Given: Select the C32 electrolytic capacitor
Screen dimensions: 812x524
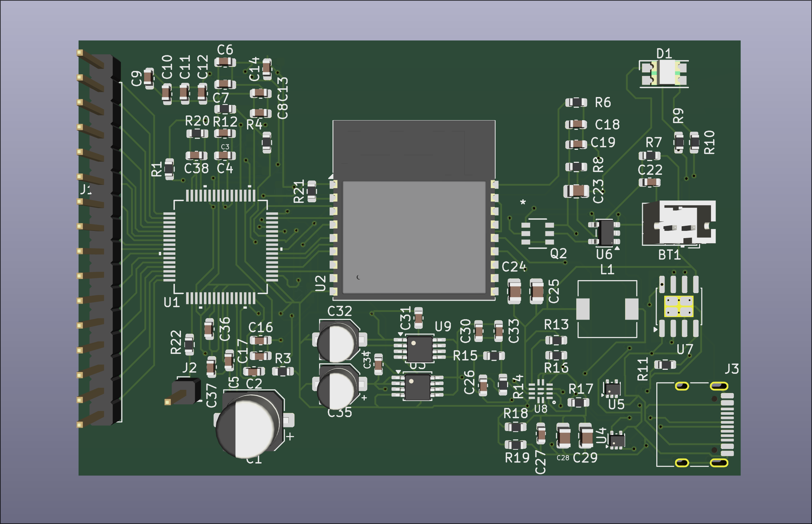Looking at the screenshot, I should (339, 341).
